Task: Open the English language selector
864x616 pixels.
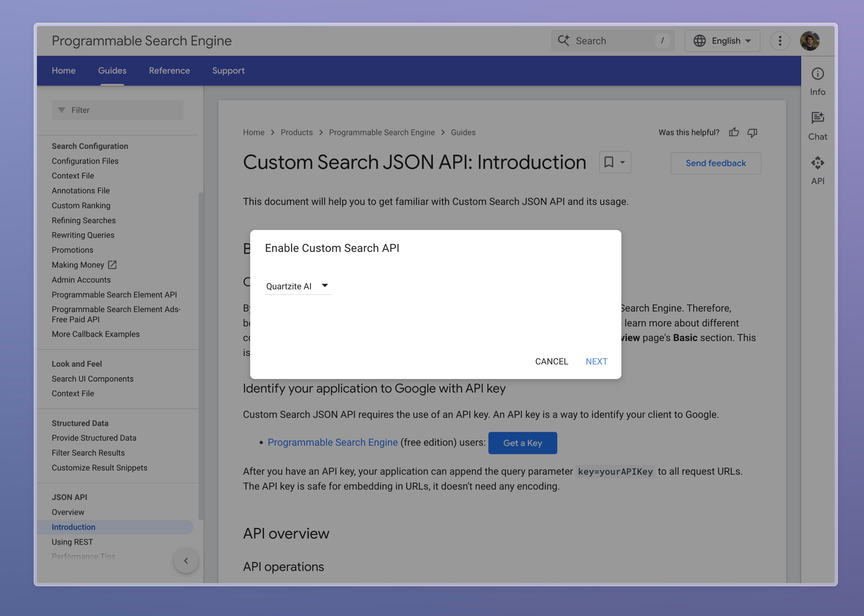Action: 722,40
